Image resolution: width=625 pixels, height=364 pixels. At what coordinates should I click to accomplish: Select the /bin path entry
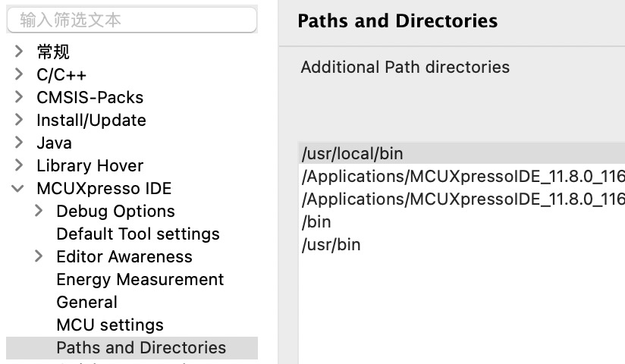pyautogui.click(x=316, y=221)
